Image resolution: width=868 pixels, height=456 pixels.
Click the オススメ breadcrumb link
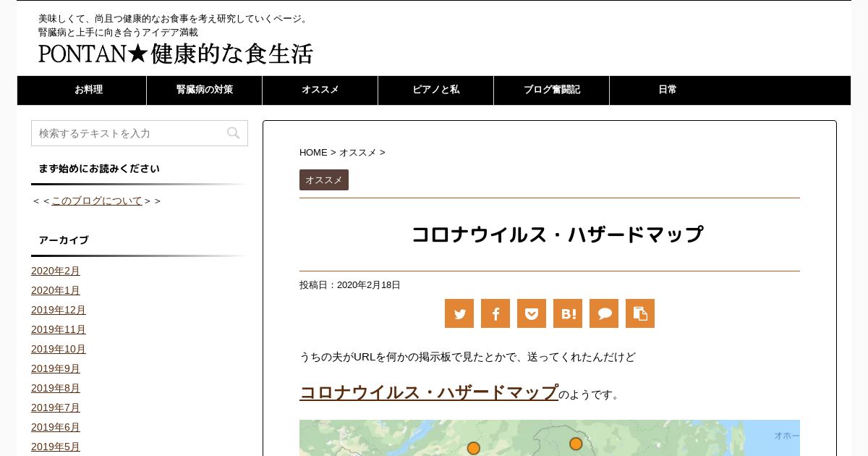[x=358, y=152]
